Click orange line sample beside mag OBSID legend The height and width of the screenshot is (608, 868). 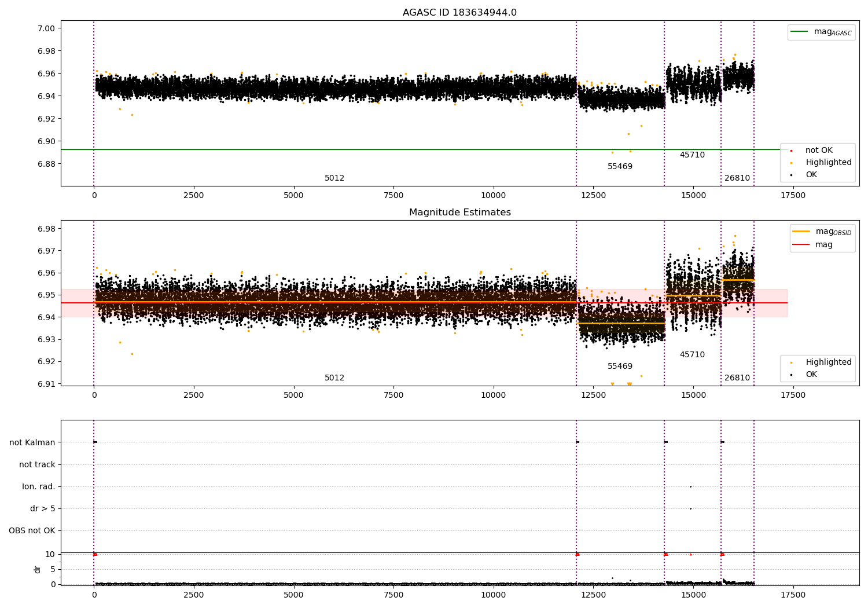(801, 232)
